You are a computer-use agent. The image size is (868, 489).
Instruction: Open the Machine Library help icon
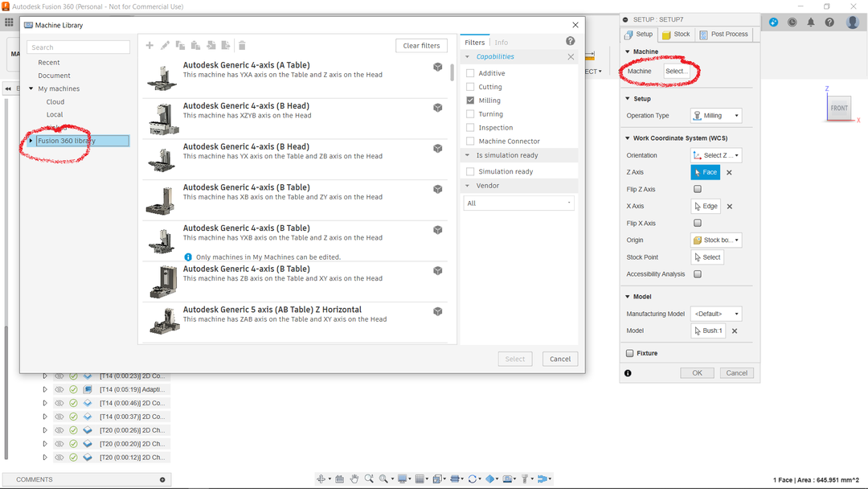point(570,42)
